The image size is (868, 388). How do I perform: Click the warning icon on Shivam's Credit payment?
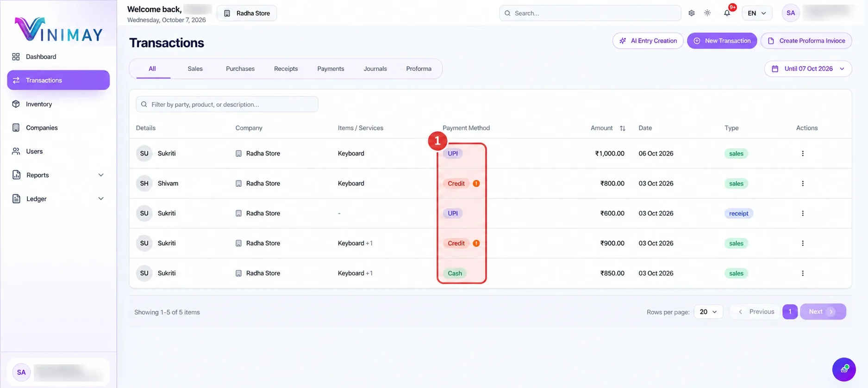coord(476,184)
